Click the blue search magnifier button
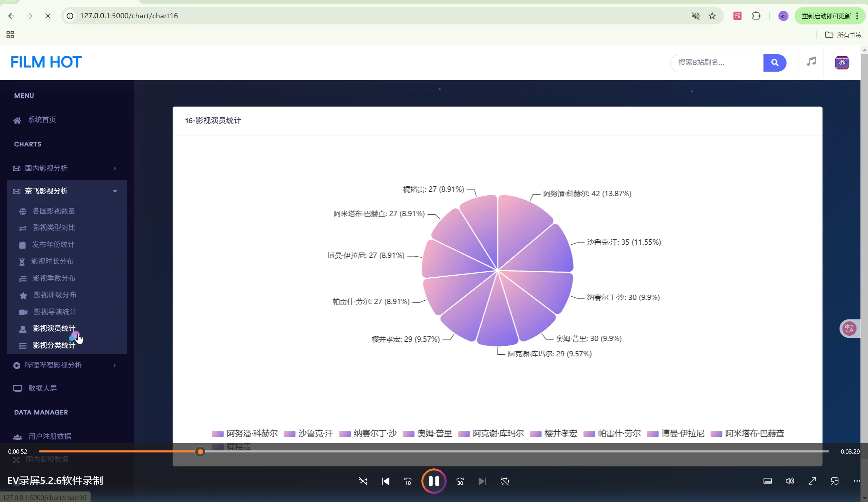This screenshot has width=868, height=502. pos(774,63)
